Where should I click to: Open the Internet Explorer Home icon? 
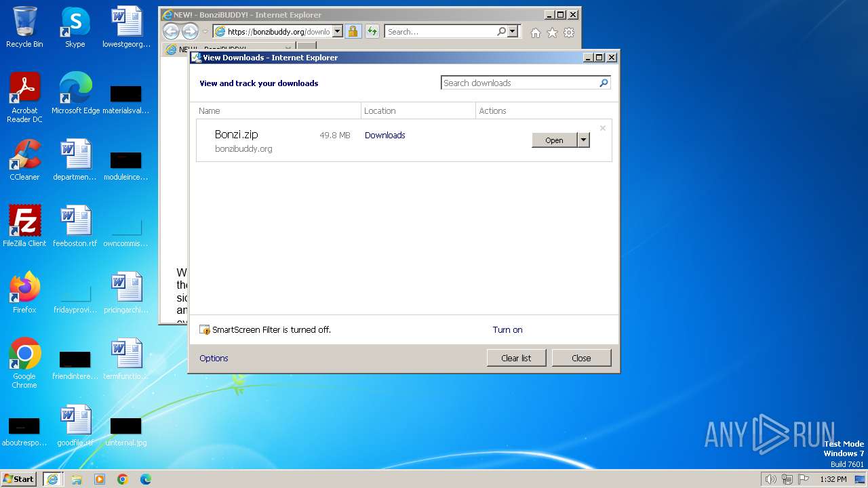536,32
